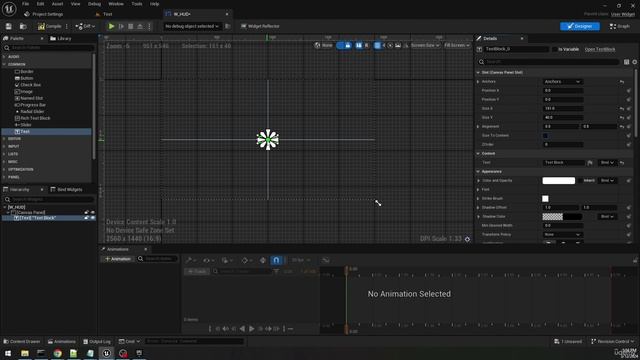The width and height of the screenshot is (640, 360).
Task: Click the auto-key snapping magnet icon in animation toolbar
Action: tap(276, 260)
